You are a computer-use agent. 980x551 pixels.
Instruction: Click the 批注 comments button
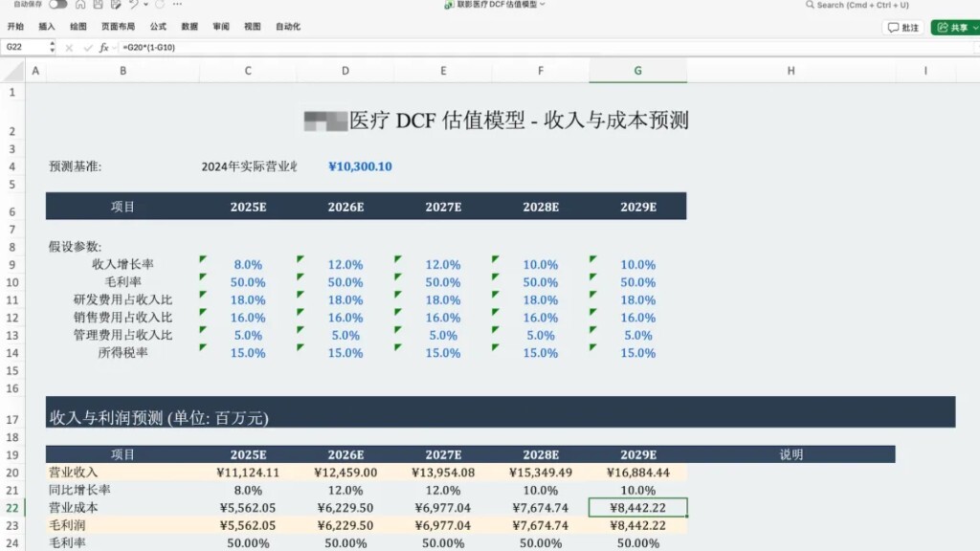point(902,28)
